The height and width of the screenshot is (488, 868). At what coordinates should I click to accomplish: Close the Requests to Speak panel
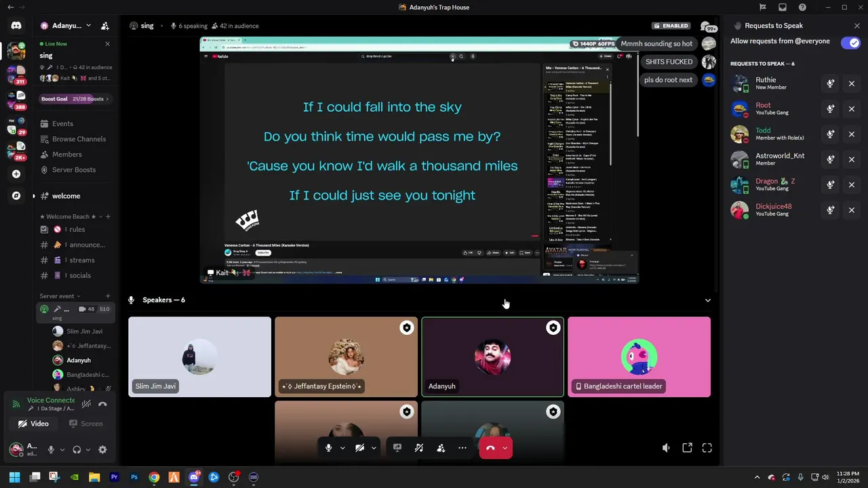coord(856,26)
